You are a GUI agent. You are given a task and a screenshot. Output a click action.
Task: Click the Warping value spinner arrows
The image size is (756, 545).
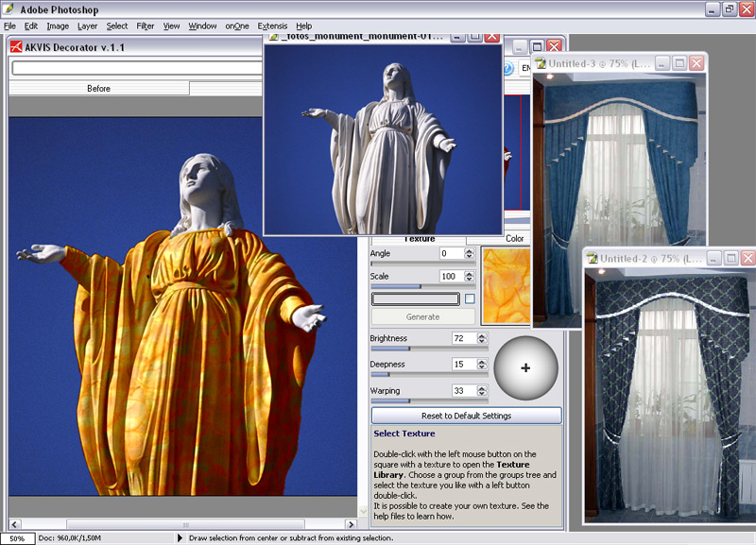482,391
